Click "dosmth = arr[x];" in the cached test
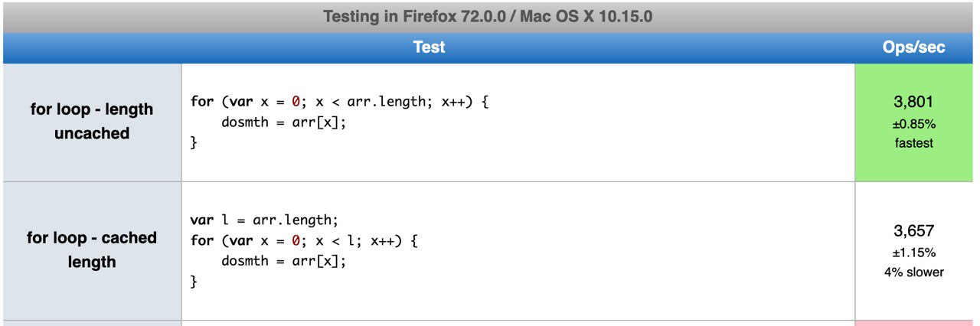Screen dimensions: 980x326 pyautogui.click(x=284, y=261)
